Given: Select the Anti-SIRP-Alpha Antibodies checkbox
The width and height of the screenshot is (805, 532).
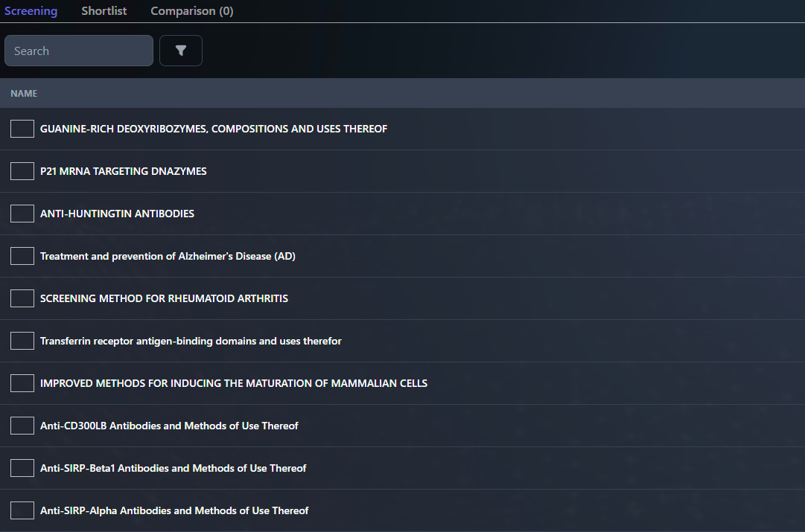Looking at the screenshot, I should click(22, 510).
